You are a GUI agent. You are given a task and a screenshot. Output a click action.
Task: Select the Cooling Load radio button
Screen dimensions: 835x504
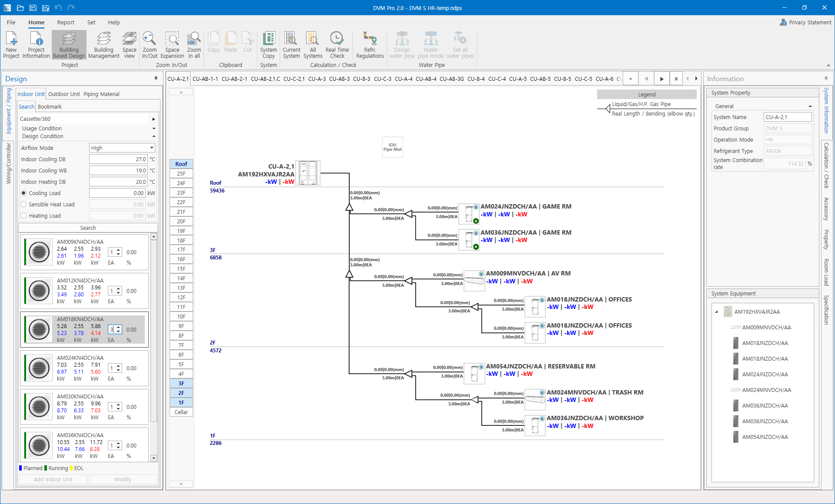tap(24, 193)
